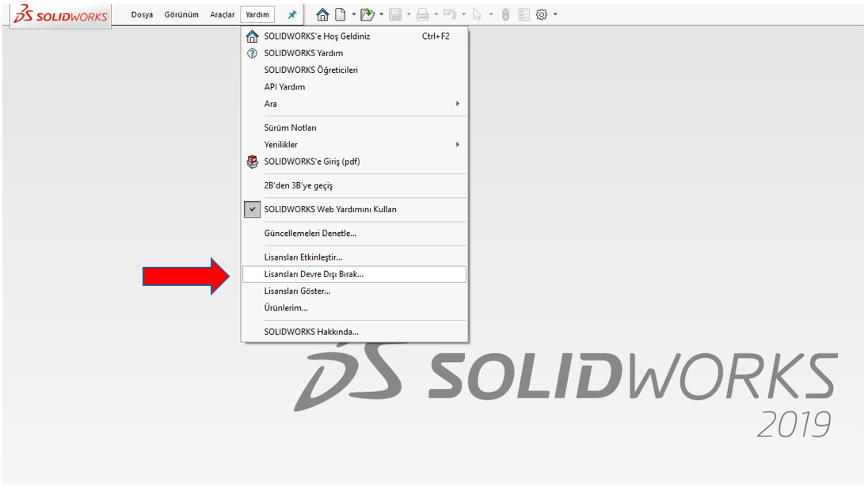Open SOLIDWORKS Hakkında... entry
The image size is (868, 487).
(x=311, y=332)
